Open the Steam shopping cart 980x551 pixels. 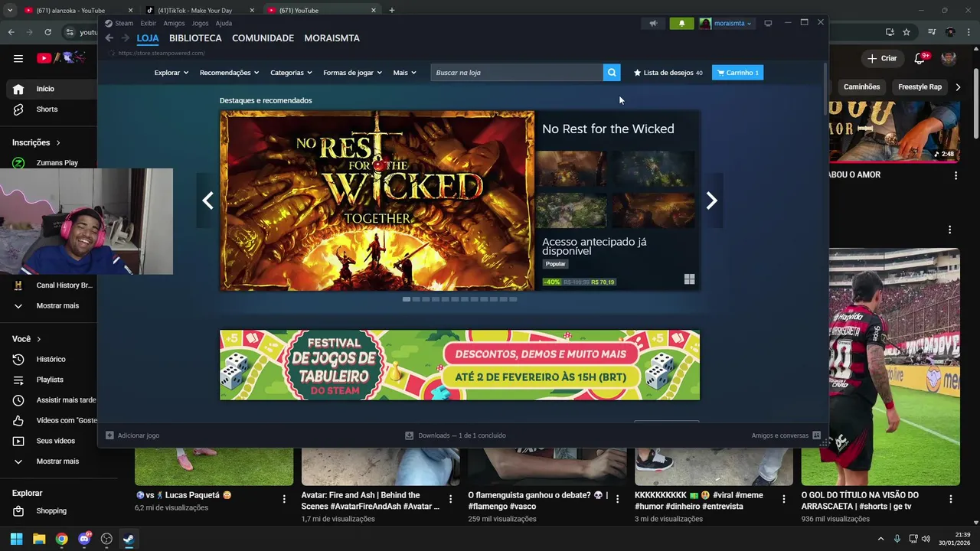pyautogui.click(x=737, y=73)
